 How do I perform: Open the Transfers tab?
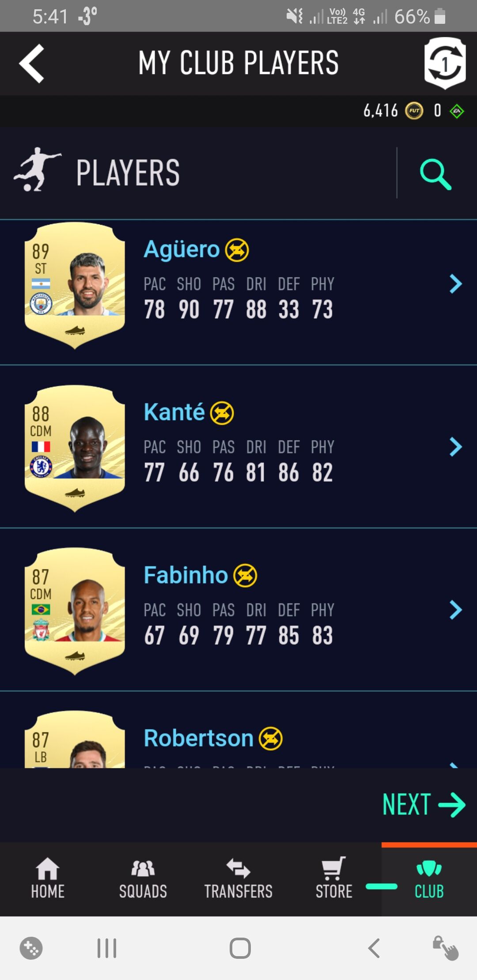(x=238, y=878)
